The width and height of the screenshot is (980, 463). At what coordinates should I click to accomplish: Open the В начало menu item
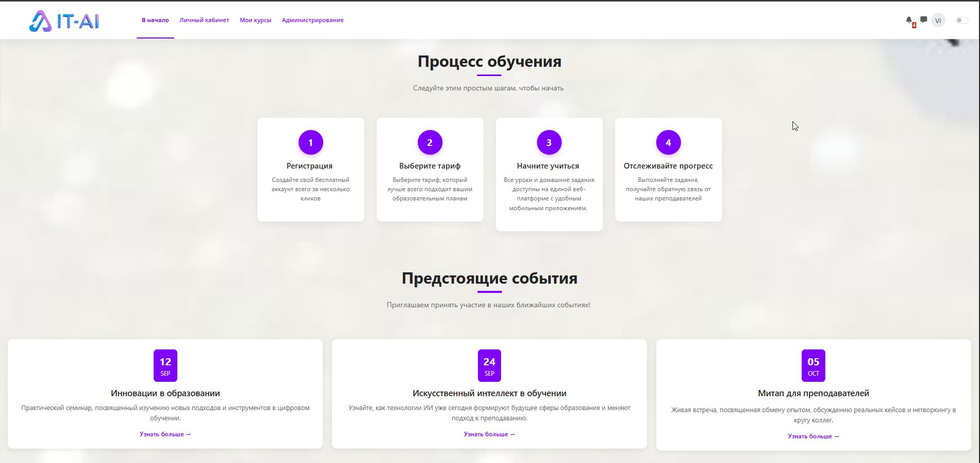pyautogui.click(x=155, y=20)
